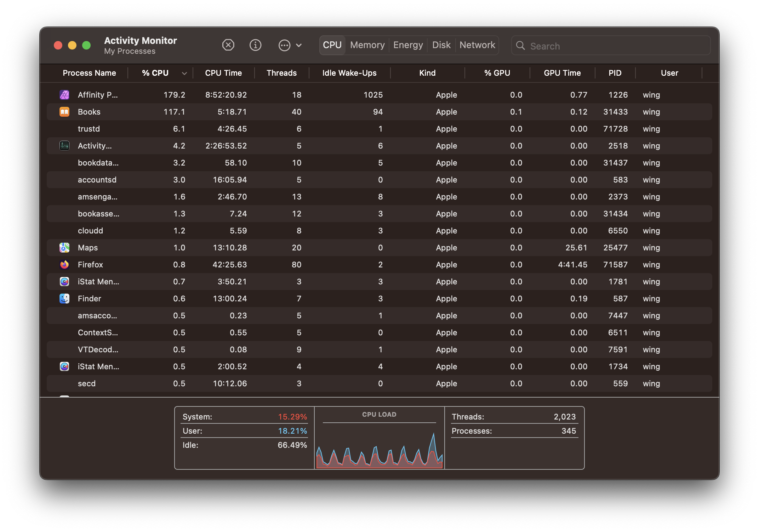Select the trustd process row

pyautogui.click(x=379, y=129)
